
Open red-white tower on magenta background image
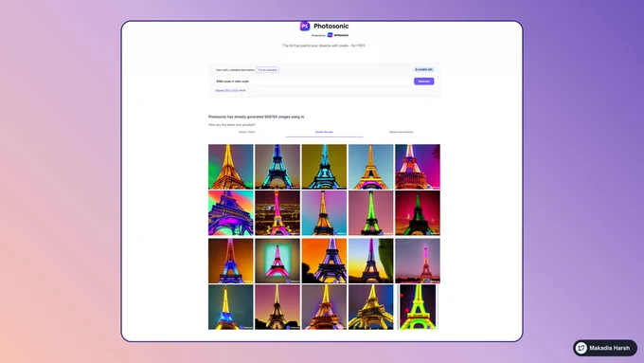[x=418, y=167]
